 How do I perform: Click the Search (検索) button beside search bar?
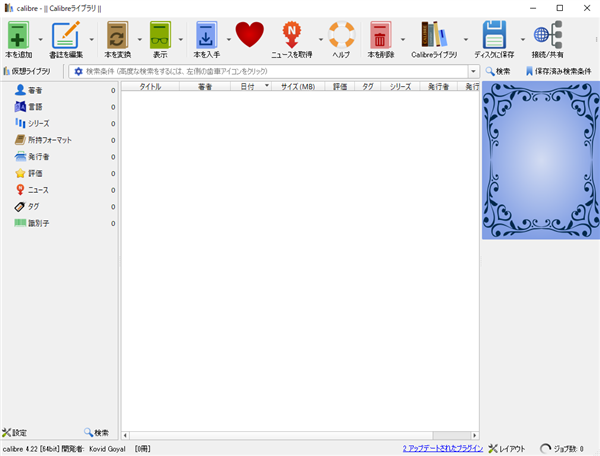coord(498,72)
